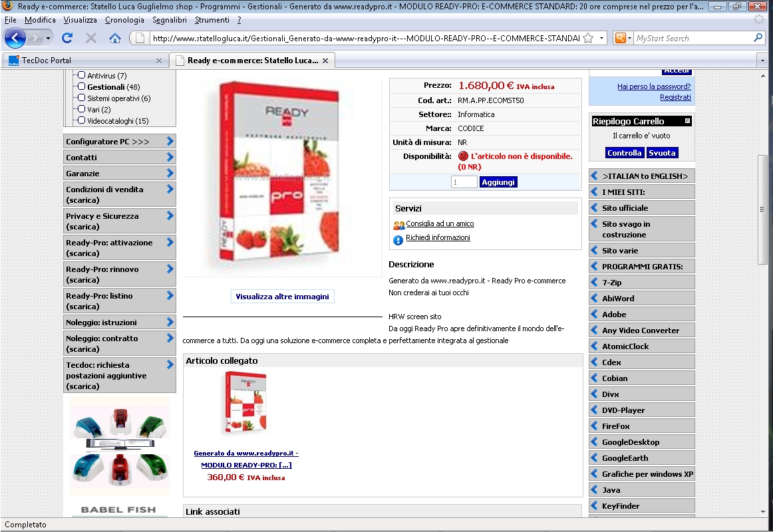The height and width of the screenshot is (532, 773).
Task: Click arrow icon beside GoogleEarth
Action: (x=595, y=458)
